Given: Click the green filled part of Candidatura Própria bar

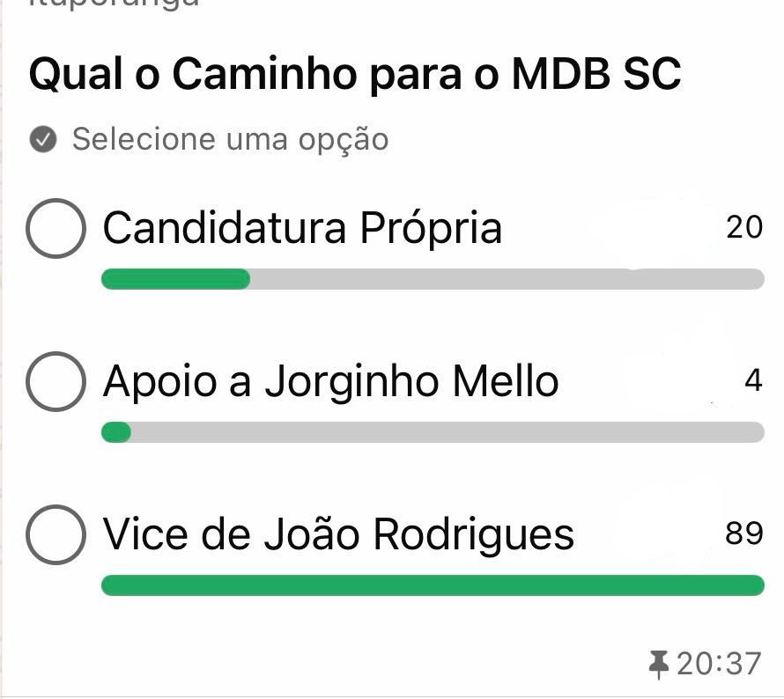Looking at the screenshot, I should [175, 280].
